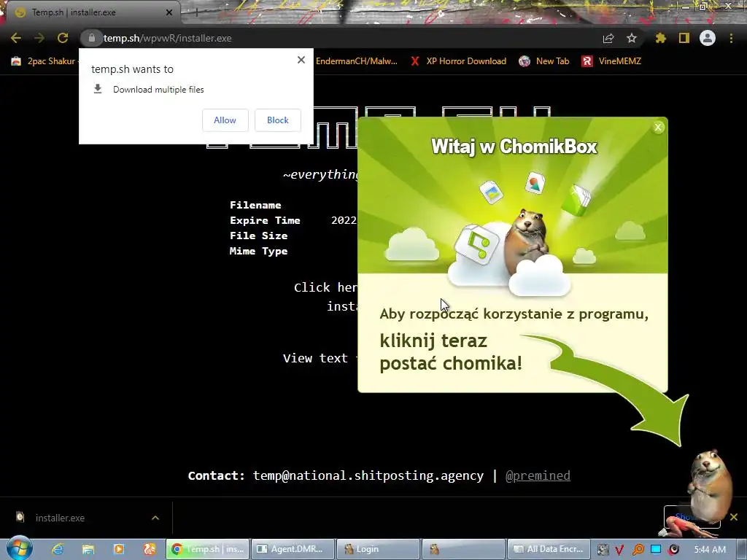Screen dimensions: 747x560
Task: Click the blue monitor system tray icon
Action: point(656,550)
